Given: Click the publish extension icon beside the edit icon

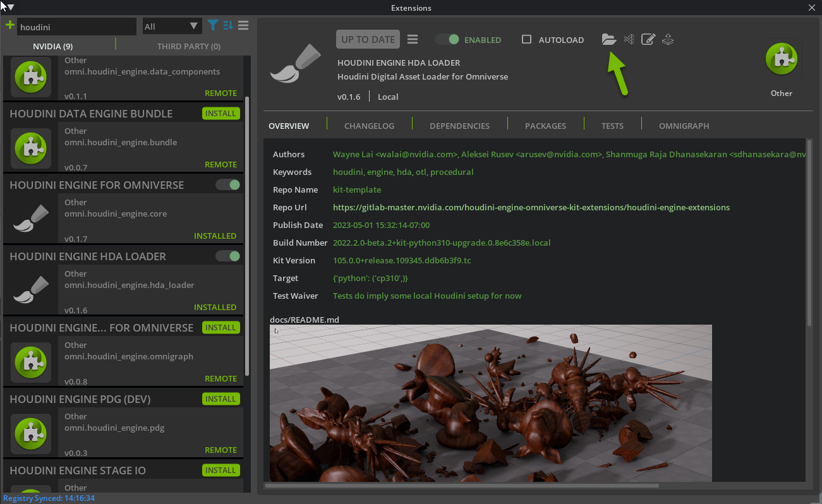Looking at the screenshot, I should click(668, 39).
